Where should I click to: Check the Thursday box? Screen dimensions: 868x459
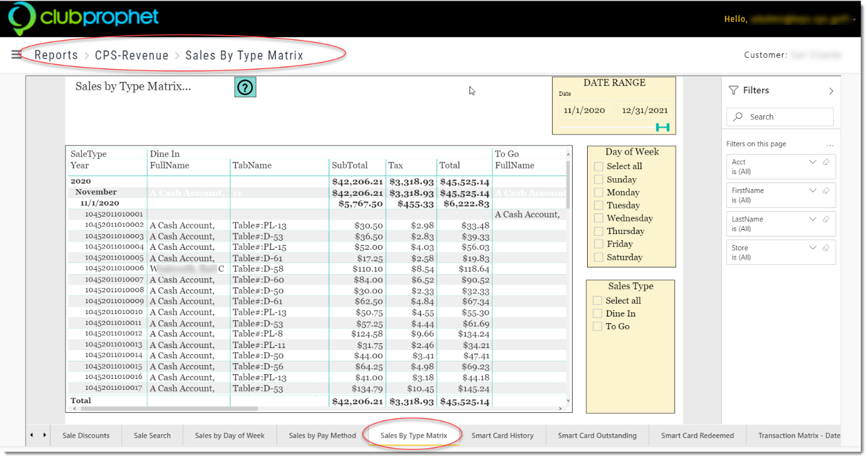click(x=599, y=231)
